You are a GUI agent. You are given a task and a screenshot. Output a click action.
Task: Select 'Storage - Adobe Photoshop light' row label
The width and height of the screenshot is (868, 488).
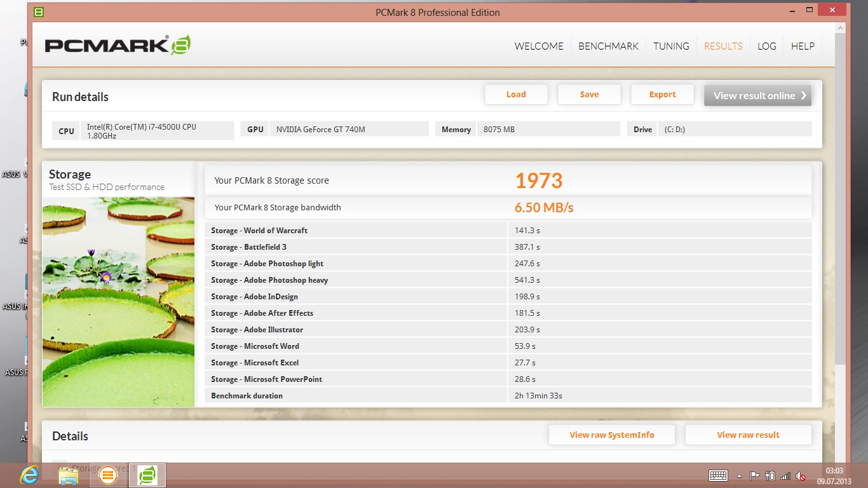point(267,263)
